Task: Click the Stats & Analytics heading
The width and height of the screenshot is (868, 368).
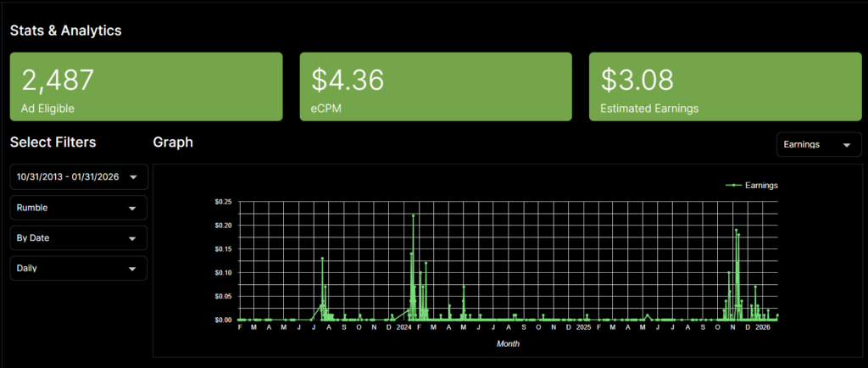Action: click(66, 31)
